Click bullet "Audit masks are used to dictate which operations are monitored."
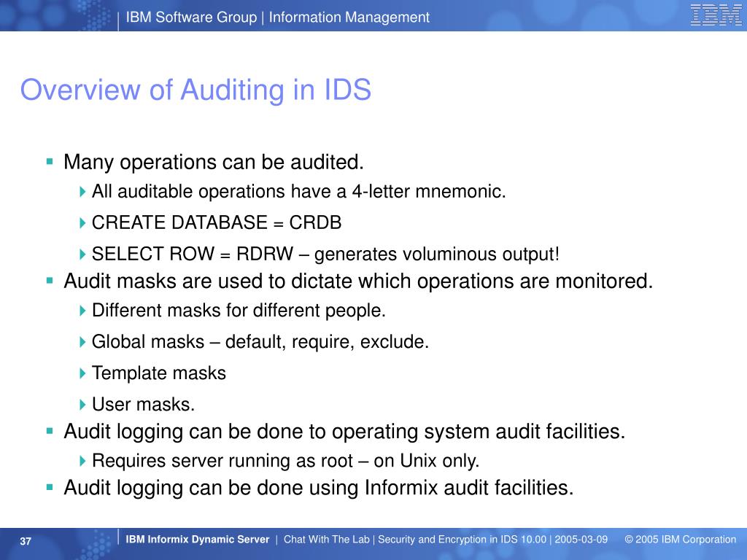Viewport: 747px width, 560px height. click(358, 281)
